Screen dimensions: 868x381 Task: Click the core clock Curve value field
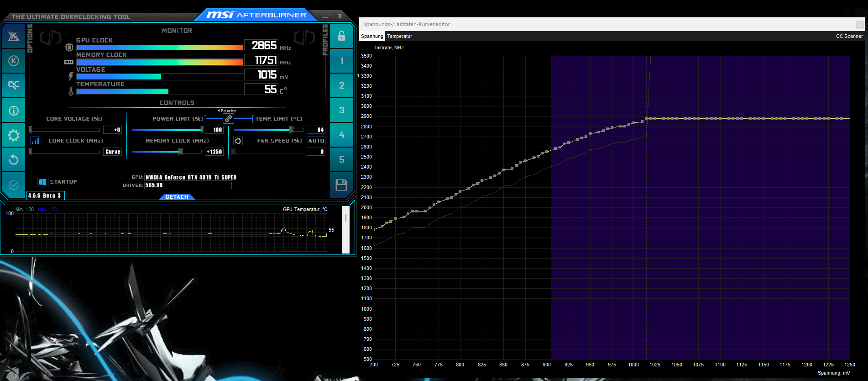(112, 152)
